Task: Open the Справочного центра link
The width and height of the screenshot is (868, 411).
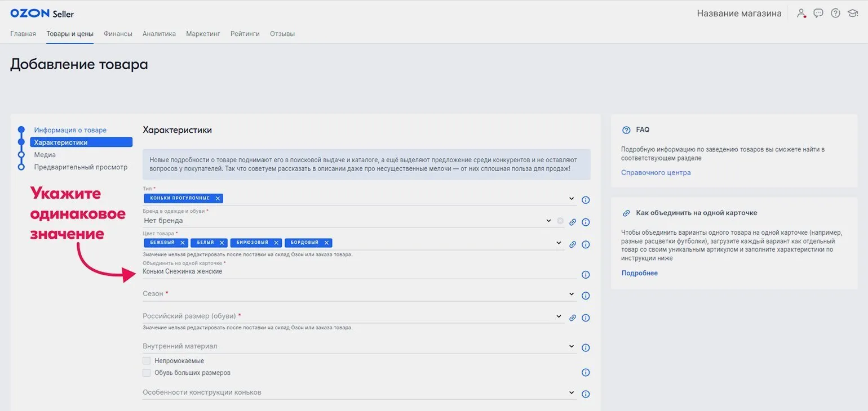Action: click(x=656, y=173)
